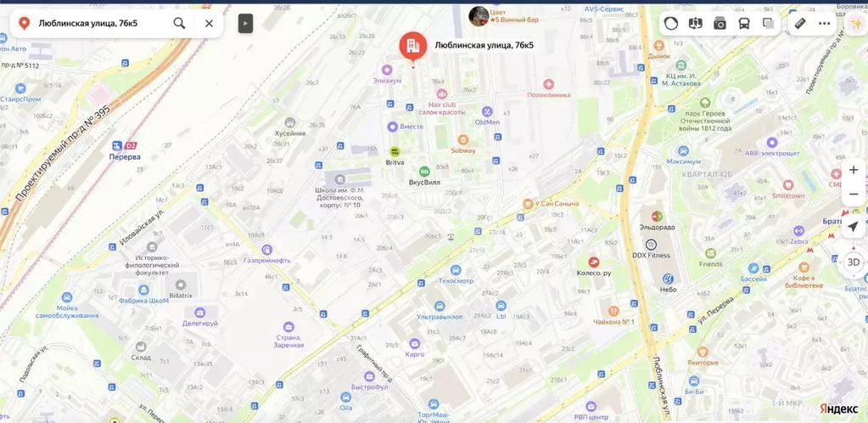Image resolution: width=868 pixels, height=423 pixels.
Task: Expand the collapsed side panel arrow
Action: (246, 23)
